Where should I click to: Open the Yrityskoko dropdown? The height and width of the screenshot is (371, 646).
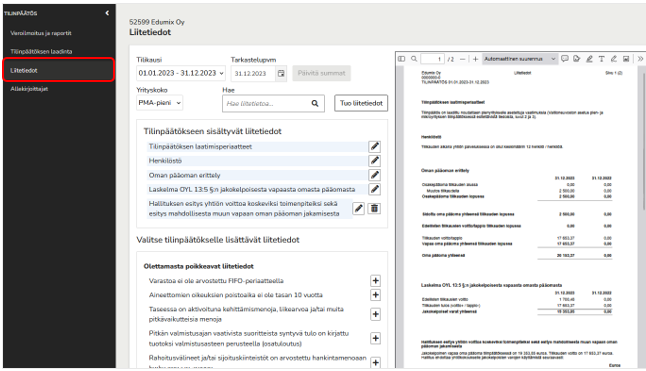[x=159, y=103]
